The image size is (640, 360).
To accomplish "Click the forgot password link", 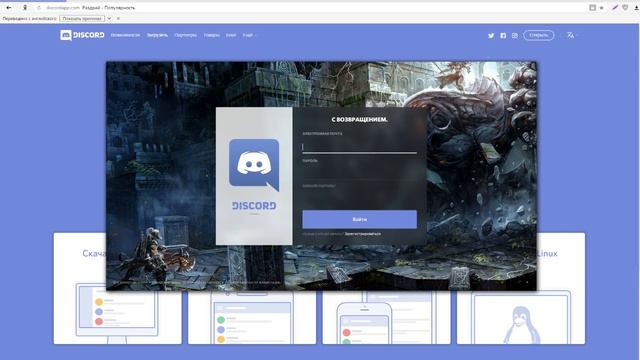I will (319, 186).
